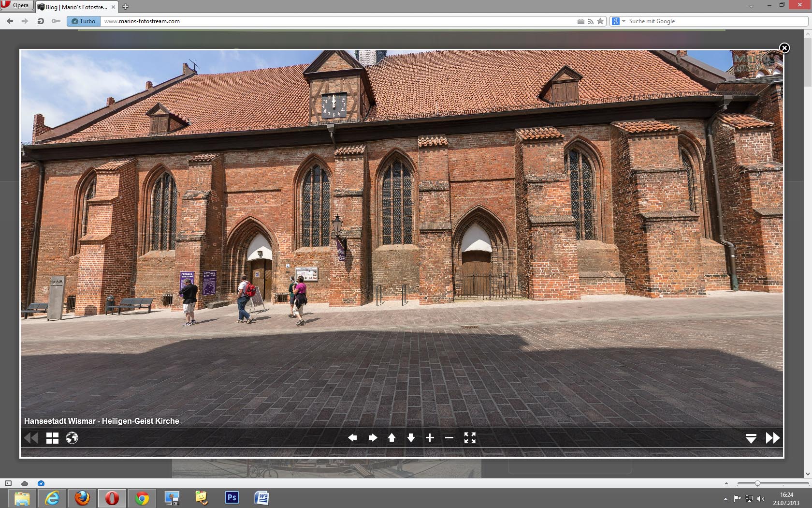
Task: Collapse the panorama control bar
Action: [751, 438]
